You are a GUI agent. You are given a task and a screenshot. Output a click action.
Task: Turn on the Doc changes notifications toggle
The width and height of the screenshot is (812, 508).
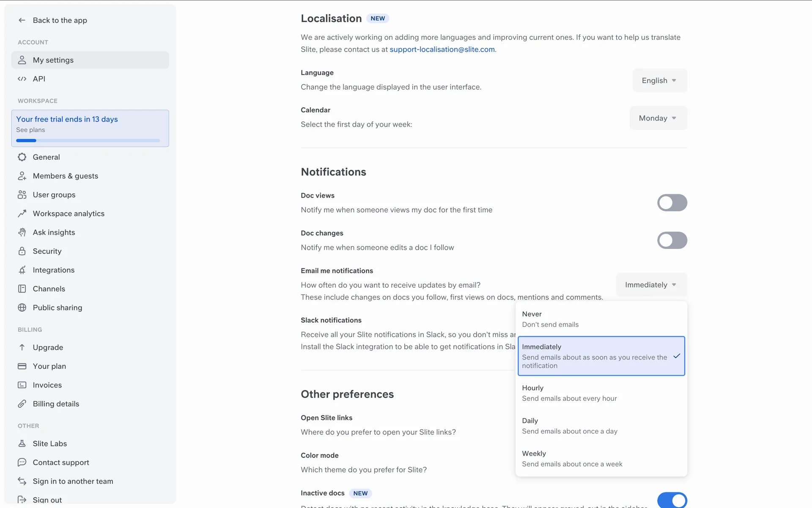pyautogui.click(x=672, y=240)
